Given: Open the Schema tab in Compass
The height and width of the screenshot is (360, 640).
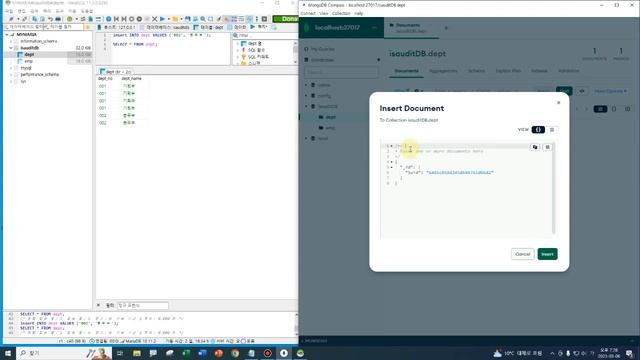Looking at the screenshot, I should tap(476, 71).
